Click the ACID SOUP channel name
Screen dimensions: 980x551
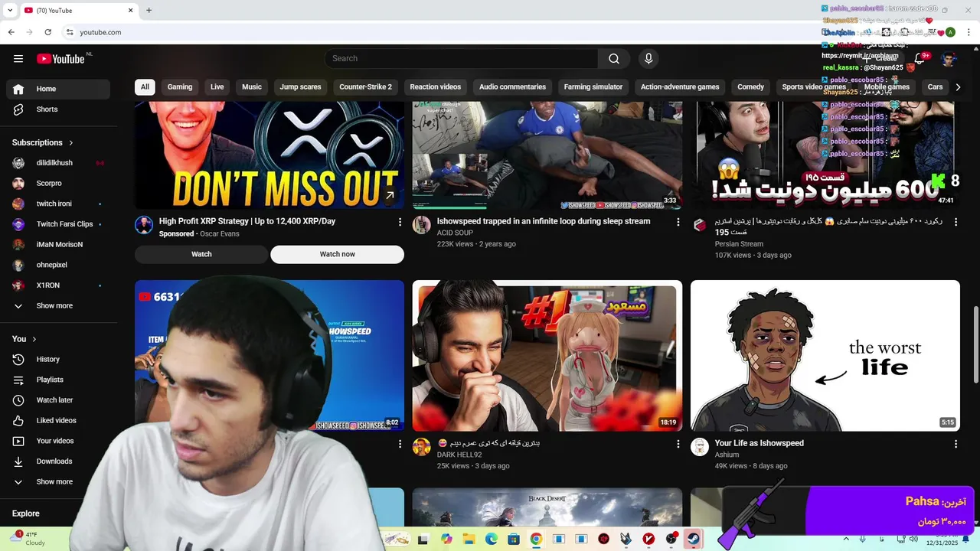[x=455, y=233]
